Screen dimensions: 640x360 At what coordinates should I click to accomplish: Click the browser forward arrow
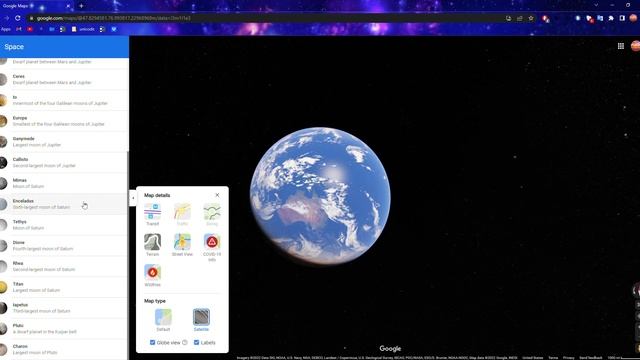coord(7,18)
